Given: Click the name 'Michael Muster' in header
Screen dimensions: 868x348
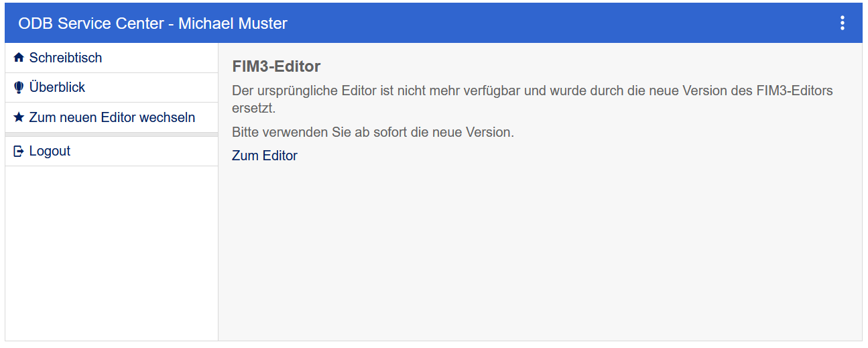Looking at the screenshot, I should coord(233,23).
